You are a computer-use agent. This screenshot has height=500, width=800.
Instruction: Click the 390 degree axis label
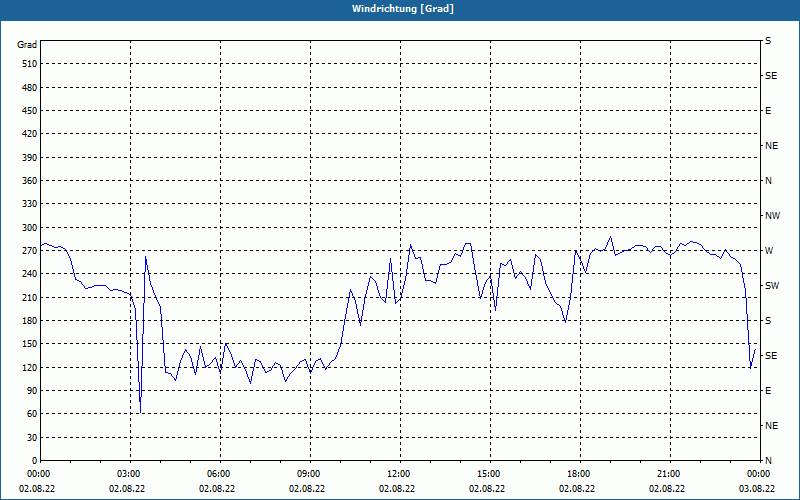[x=30, y=158]
